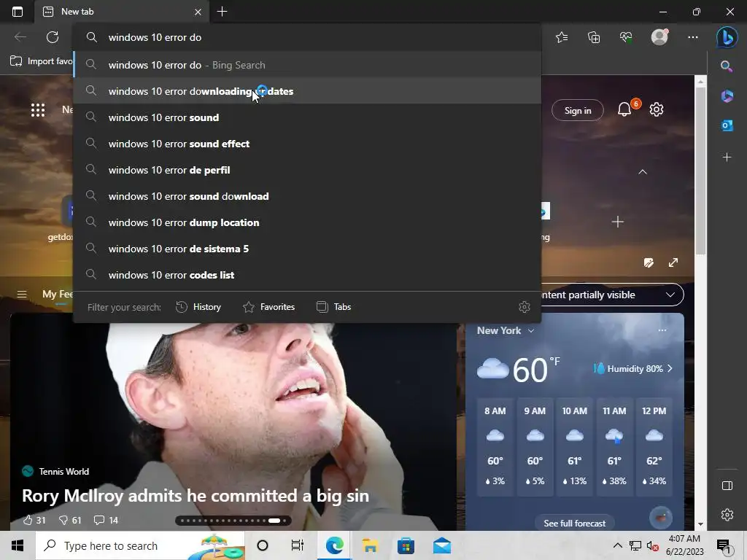Click the Windows taskbar search box

tap(140, 545)
